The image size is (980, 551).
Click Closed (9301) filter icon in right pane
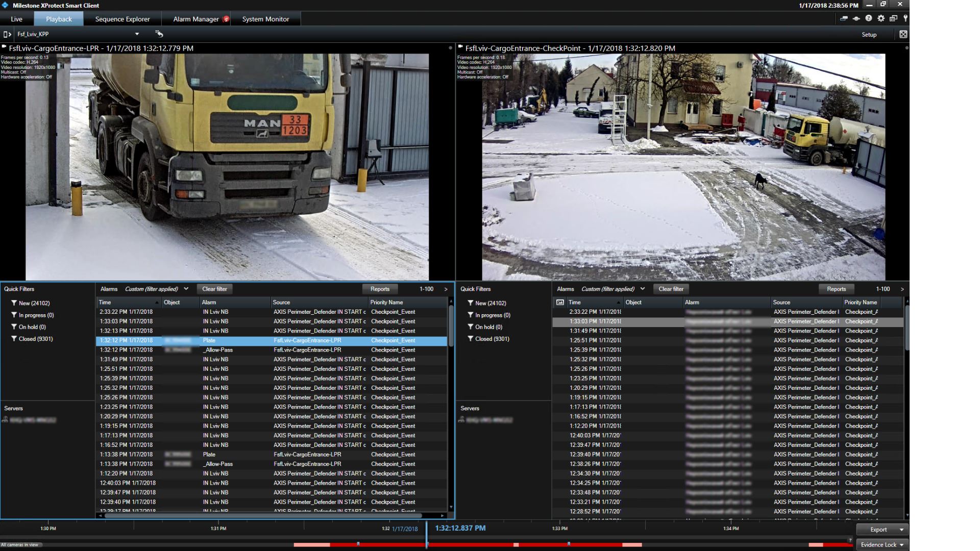(x=471, y=339)
